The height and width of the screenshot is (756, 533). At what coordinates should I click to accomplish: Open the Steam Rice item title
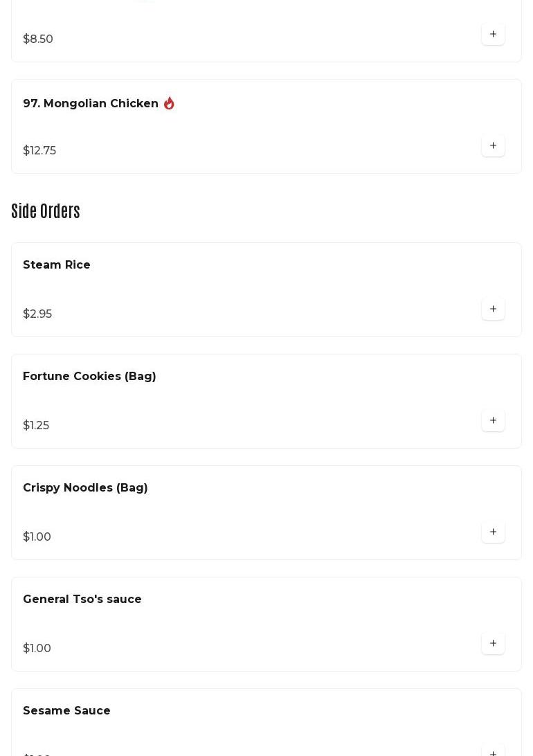[x=57, y=264]
